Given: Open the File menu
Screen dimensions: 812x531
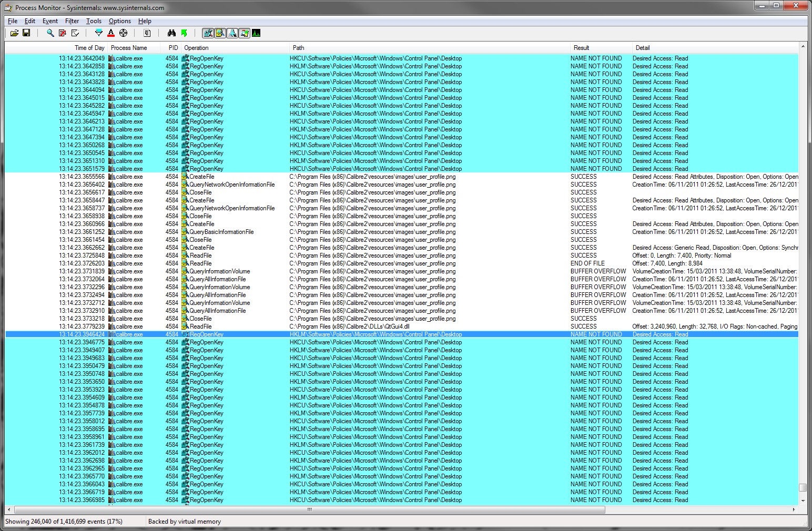Looking at the screenshot, I should click(13, 21).
